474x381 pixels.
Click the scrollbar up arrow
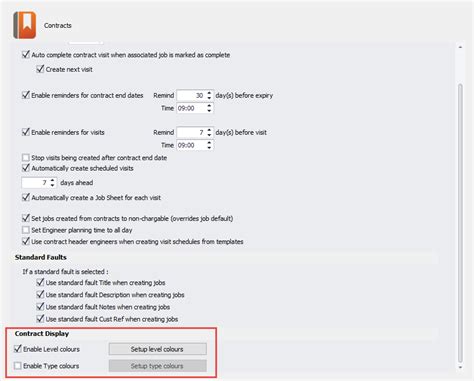[x=460, y=48]
